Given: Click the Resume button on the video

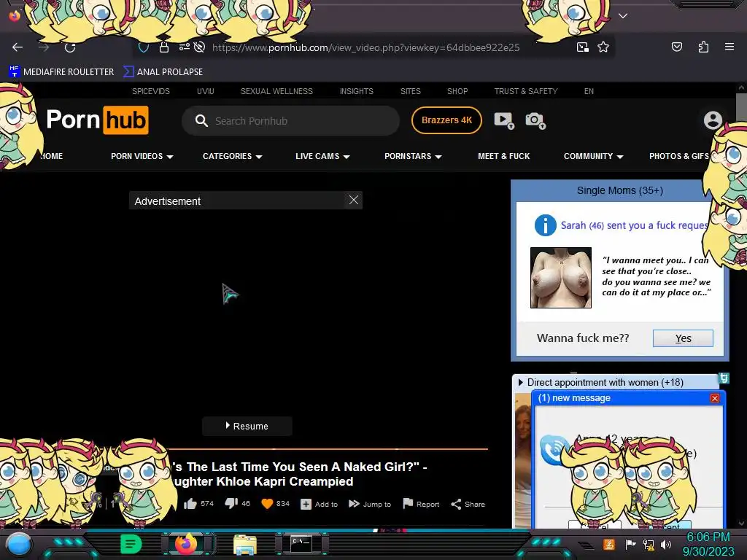Looking at the screenshot, I should [x=247, y=426].
